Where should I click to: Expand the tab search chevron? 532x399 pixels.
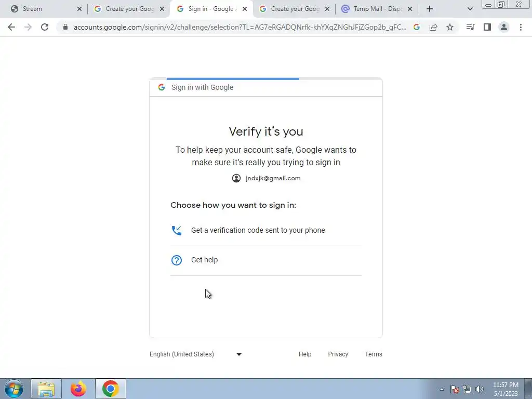coord(470,9)
